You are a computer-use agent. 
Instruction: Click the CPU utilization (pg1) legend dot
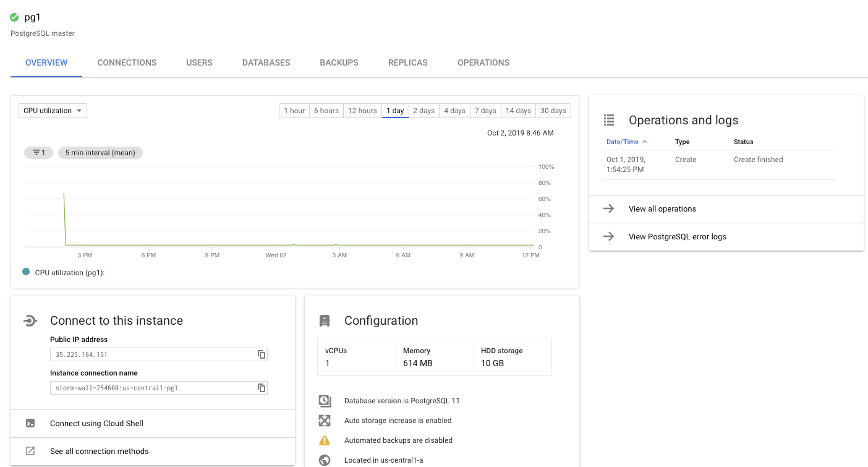click(x=26, y=272)
